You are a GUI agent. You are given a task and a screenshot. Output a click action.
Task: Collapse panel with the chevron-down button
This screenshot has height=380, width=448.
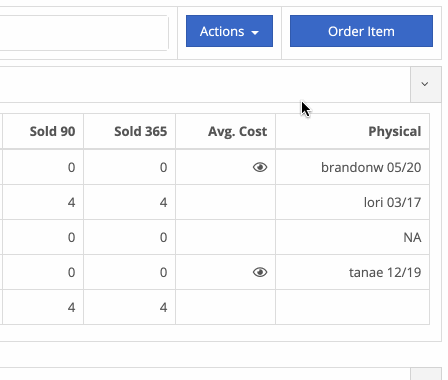coord(425,84)
